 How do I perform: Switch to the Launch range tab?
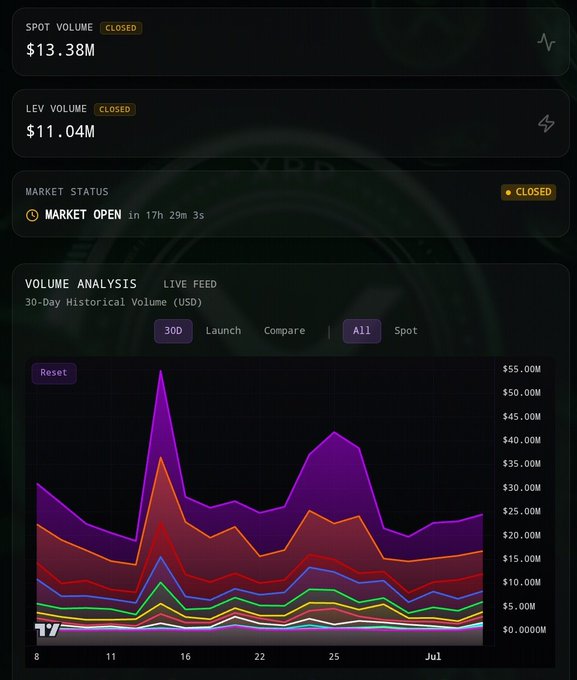pyautogui.click(x=223, y=331)
